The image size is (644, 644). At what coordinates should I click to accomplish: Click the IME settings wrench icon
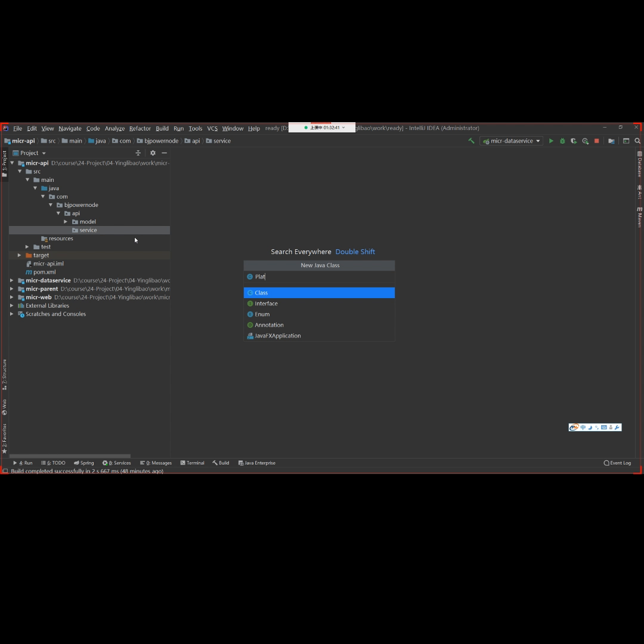617,428
